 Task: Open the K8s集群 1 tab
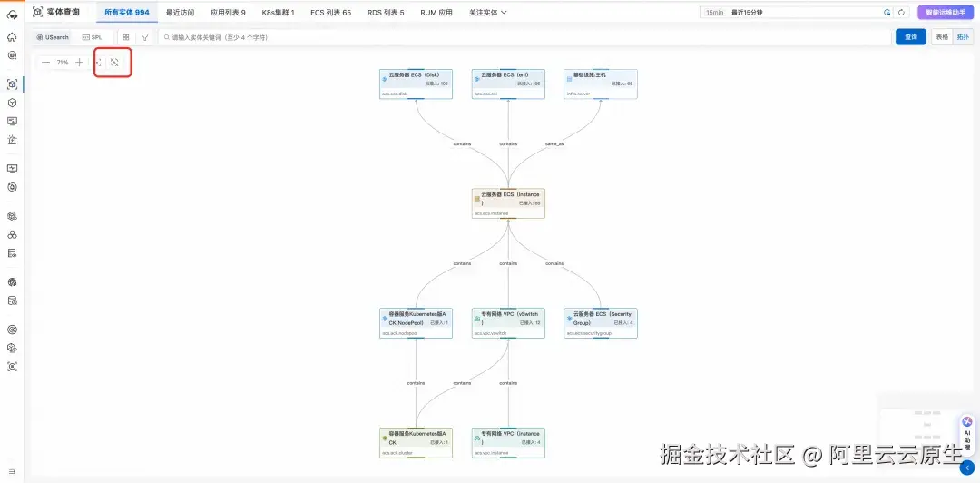coord(279,12)
